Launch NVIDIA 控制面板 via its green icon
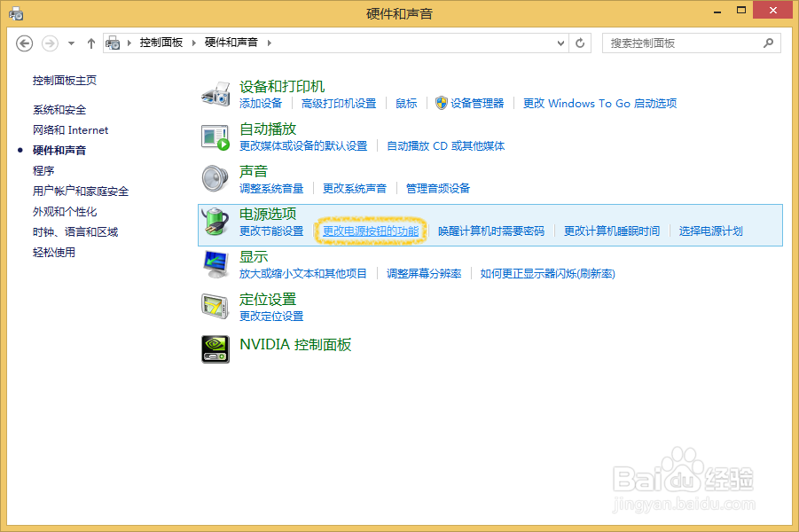This screenshot has width=799, height=532. (215, 348)
